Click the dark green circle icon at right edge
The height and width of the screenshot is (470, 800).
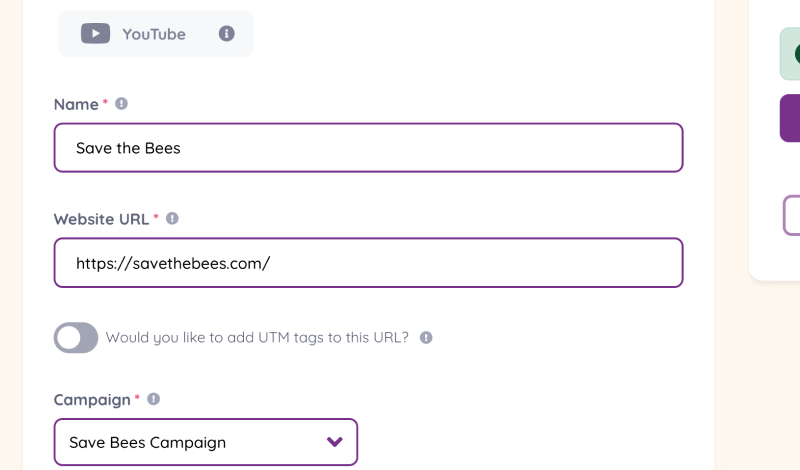click(797, 54)
